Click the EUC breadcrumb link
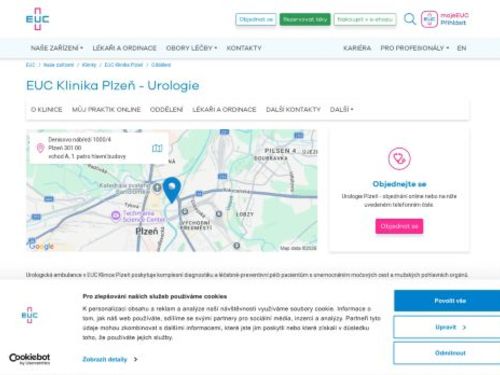Image resolution: width=500 pixels, height=375 pixels. point(30,65)
